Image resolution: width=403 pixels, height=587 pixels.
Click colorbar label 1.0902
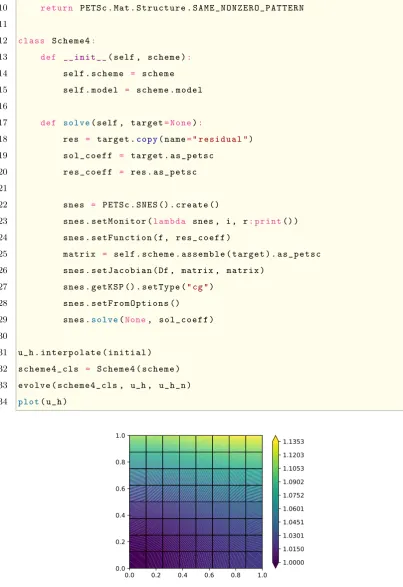[293, 482]
